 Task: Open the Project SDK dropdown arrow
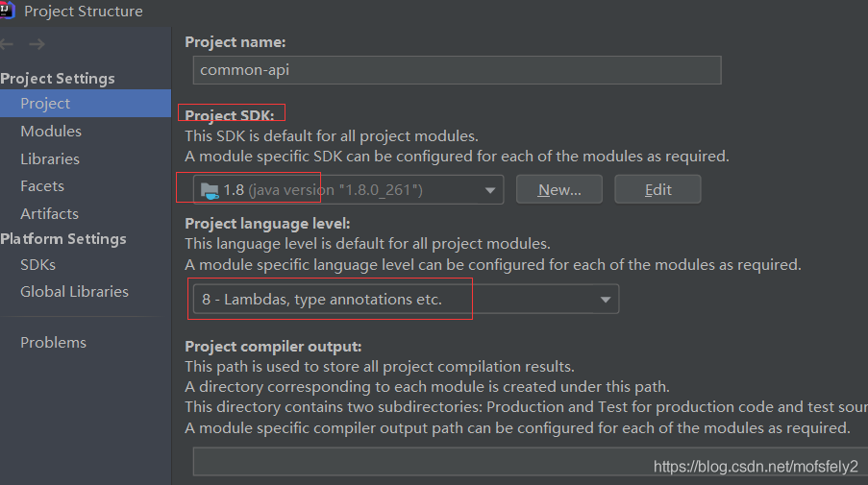(x=490, y=190)
